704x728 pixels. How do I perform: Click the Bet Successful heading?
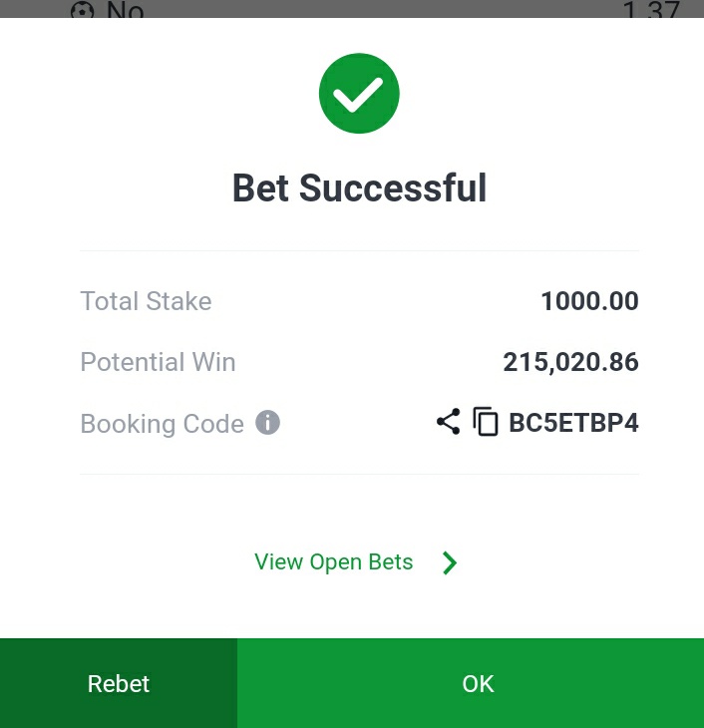tap(359, 188)
